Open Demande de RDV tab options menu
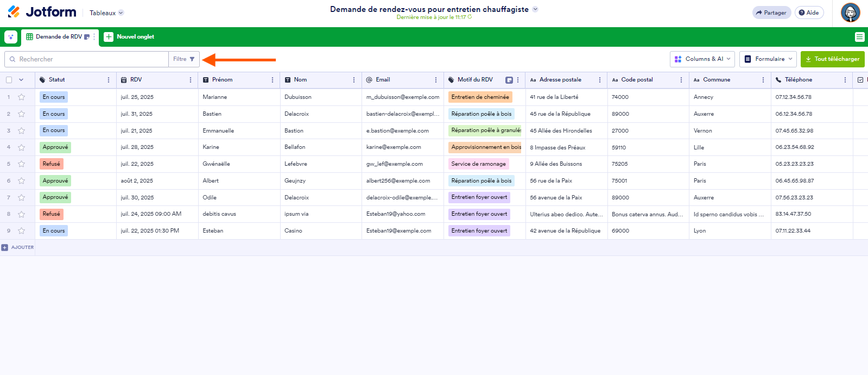The image size is (868, 375). tap(94, 37)
